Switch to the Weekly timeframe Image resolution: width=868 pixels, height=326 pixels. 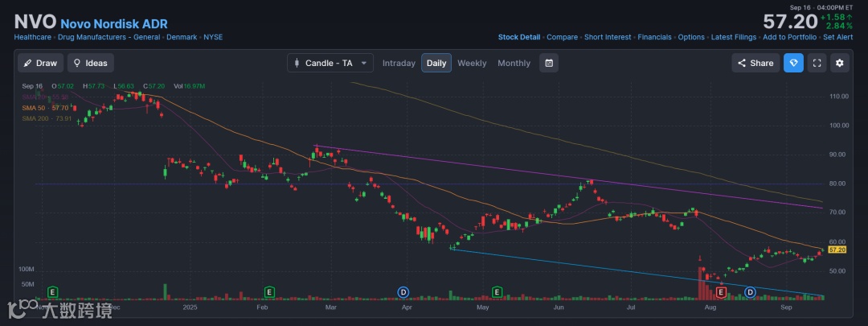pyautogui.click(x=472, y=64)
